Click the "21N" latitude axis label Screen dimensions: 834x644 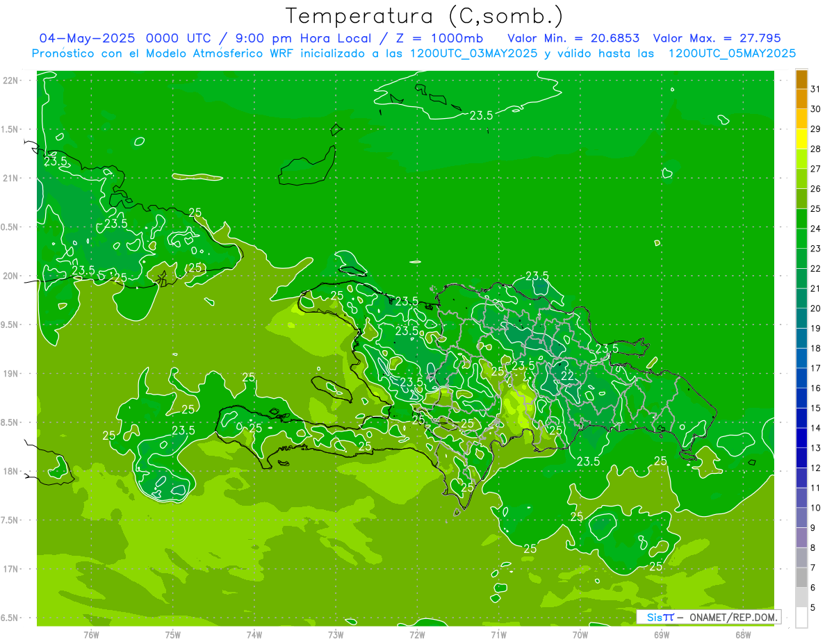point(11,178)
